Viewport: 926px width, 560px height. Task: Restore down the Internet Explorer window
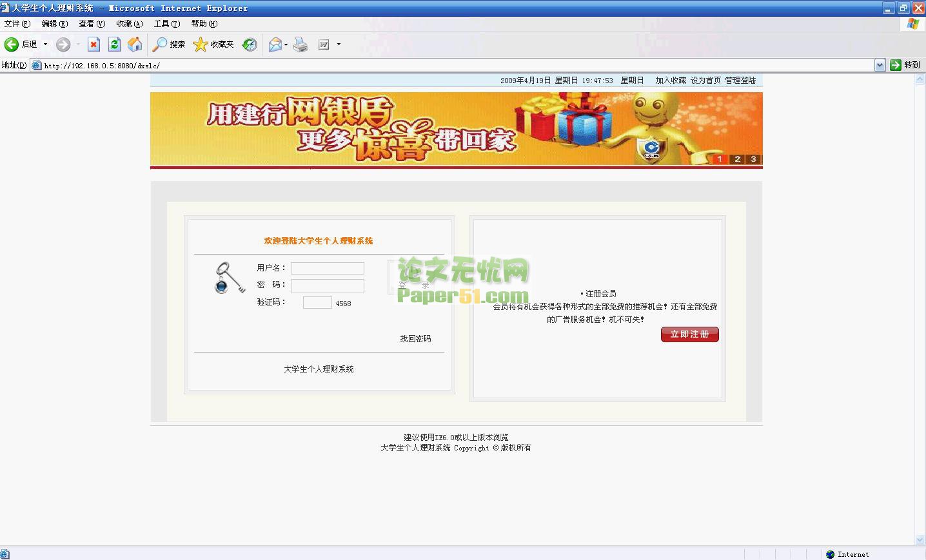(903, 8)
